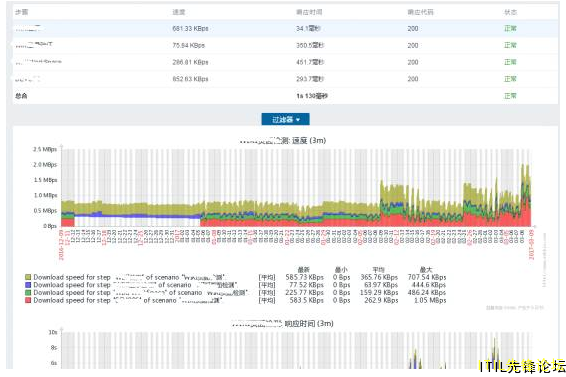This screenshot has width=566, height=377.
Task: Click the red legend color swatch
Action: [x=28, y=300]
